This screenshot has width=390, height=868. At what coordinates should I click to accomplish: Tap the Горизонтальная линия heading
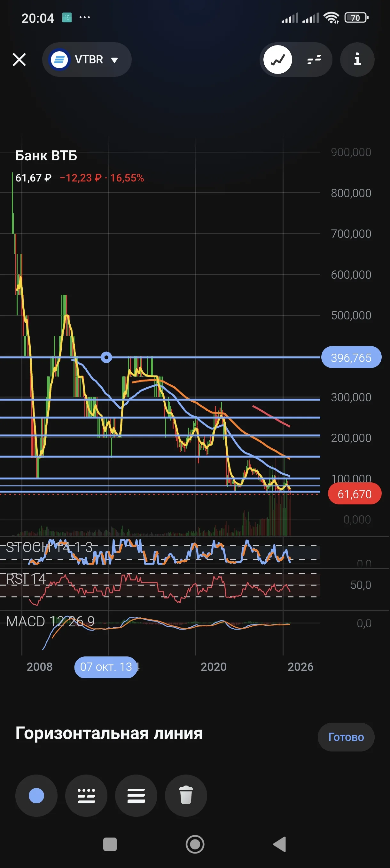pos(109,733)
